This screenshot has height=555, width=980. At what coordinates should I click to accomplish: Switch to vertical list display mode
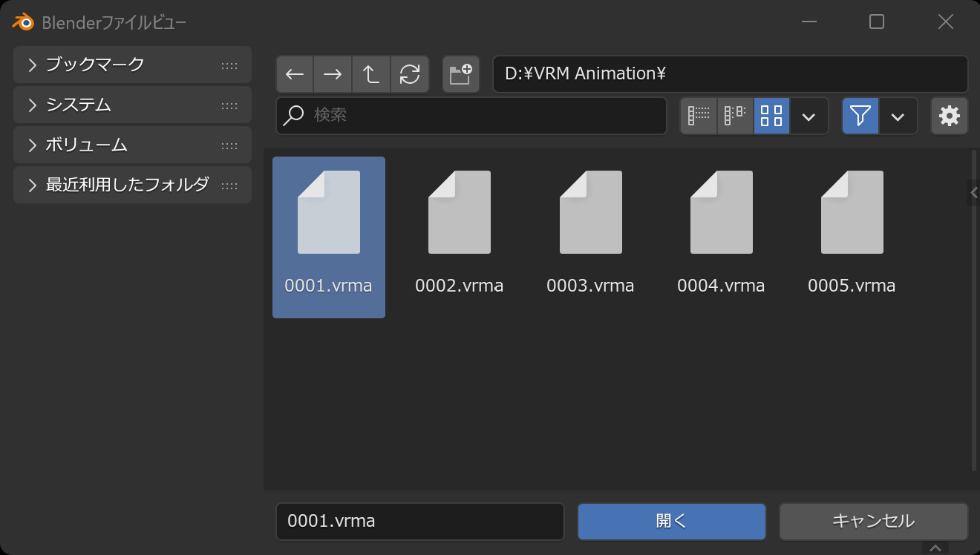point(699,116)
